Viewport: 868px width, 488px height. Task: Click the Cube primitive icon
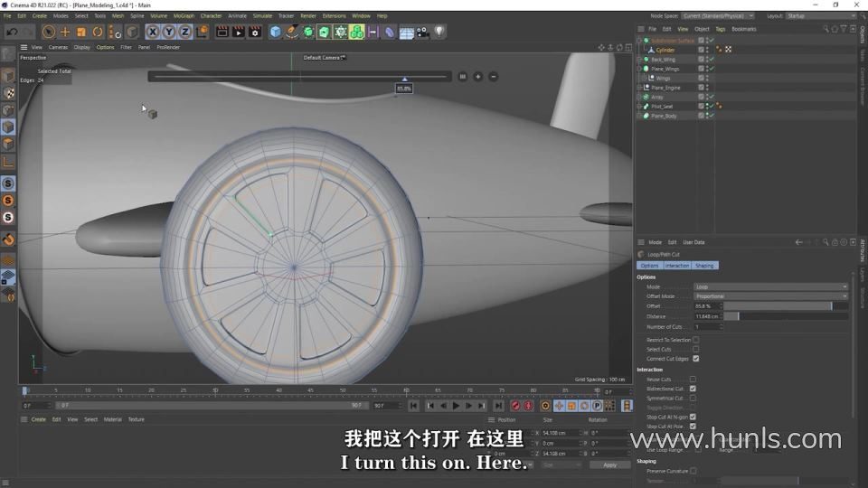pyautogui.click(x=275, y=32)
